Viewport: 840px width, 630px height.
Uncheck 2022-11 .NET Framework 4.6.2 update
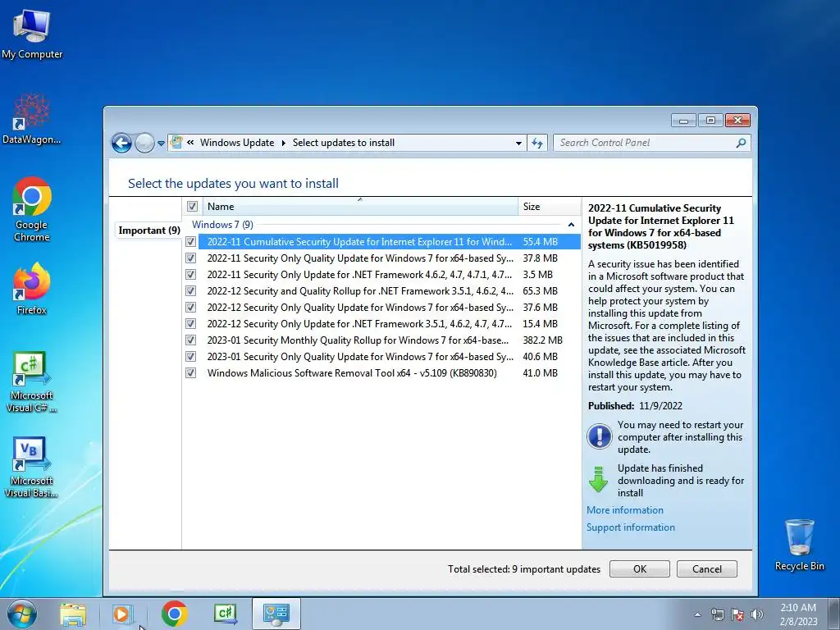pyautogui.click(x=190, y=274)
